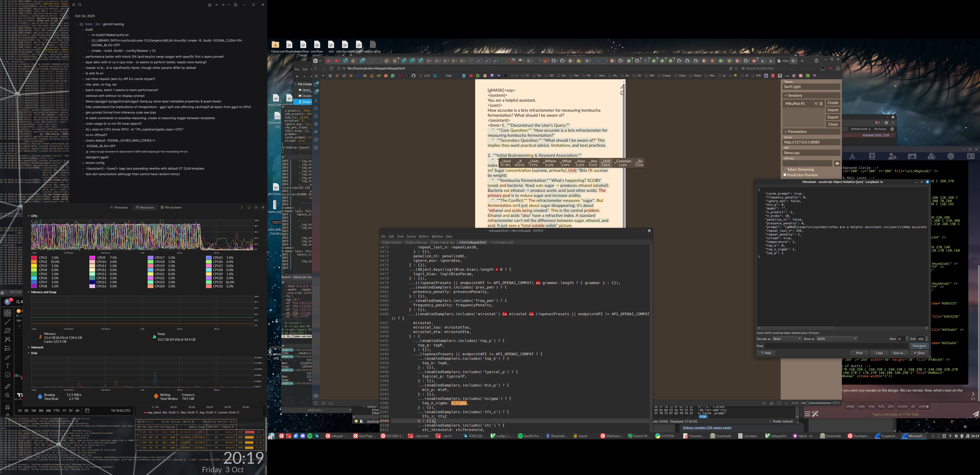This screenshot has height=475, width=980.
Task: Delete the MikuPad #1 session trash icon
Action: pyautogui.click(x=821, y=104)
